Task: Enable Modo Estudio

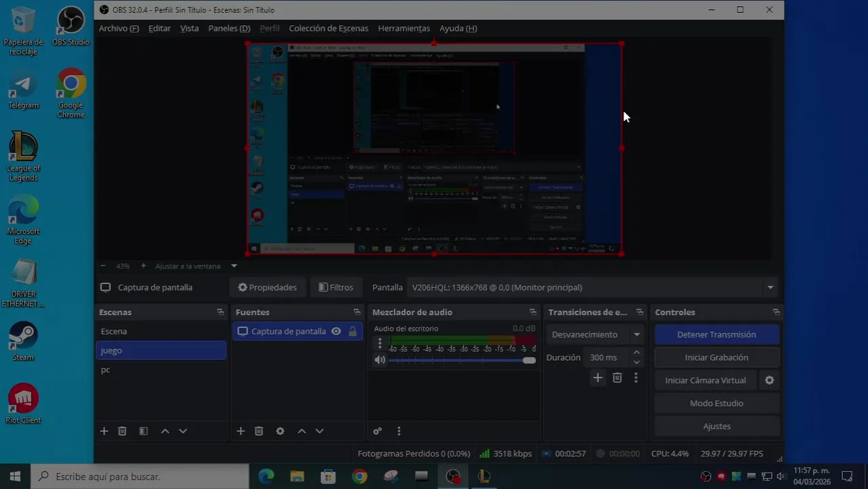Action: (x=717, y=403)
